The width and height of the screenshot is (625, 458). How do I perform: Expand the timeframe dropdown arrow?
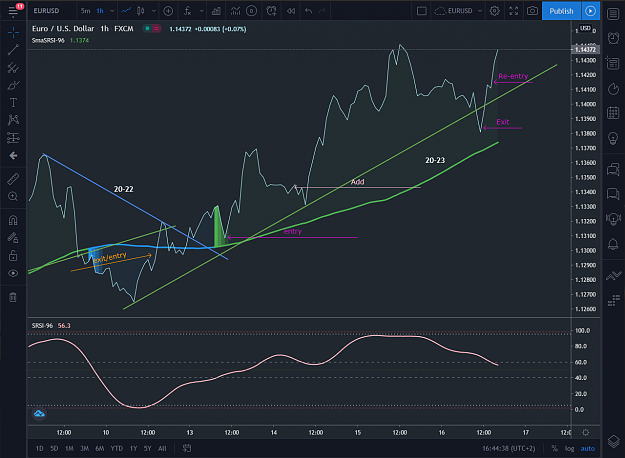tap(112, 11)
